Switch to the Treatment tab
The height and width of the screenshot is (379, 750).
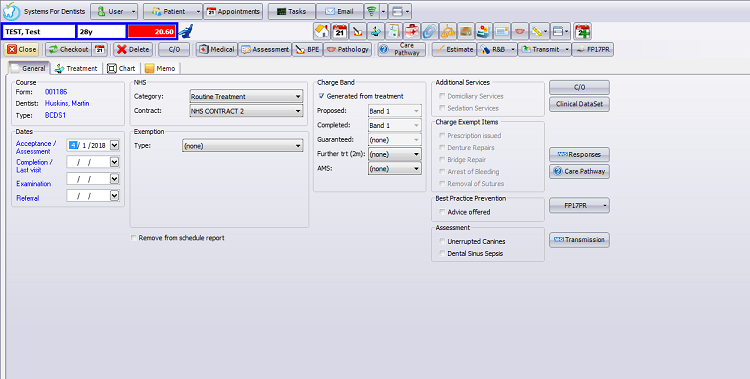pos(77,68)
